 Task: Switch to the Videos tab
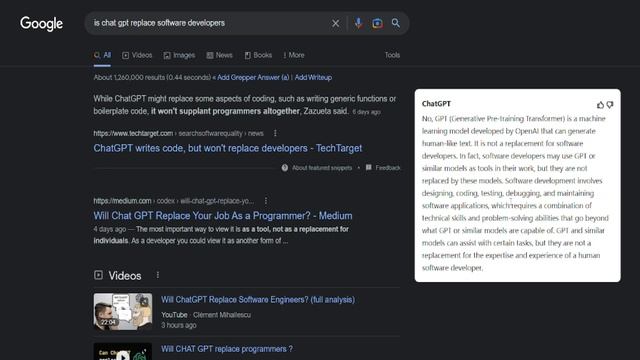[x=137, y=55]
